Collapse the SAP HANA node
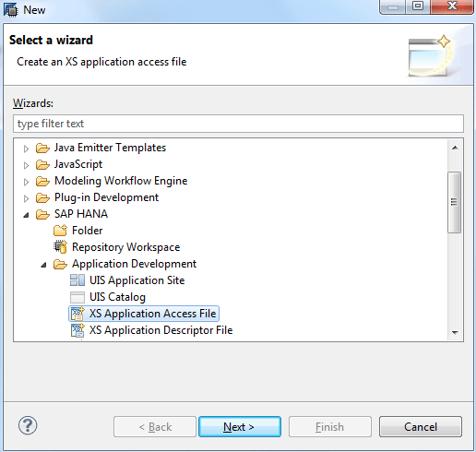 [26, 215]
